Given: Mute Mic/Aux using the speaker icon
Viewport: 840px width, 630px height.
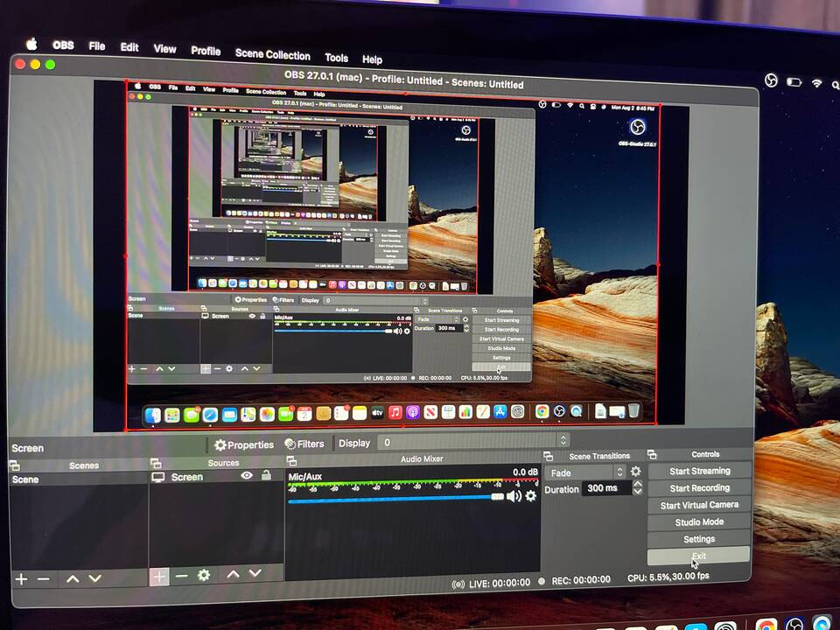Looking at the screenshot, I should click(514, 496).
